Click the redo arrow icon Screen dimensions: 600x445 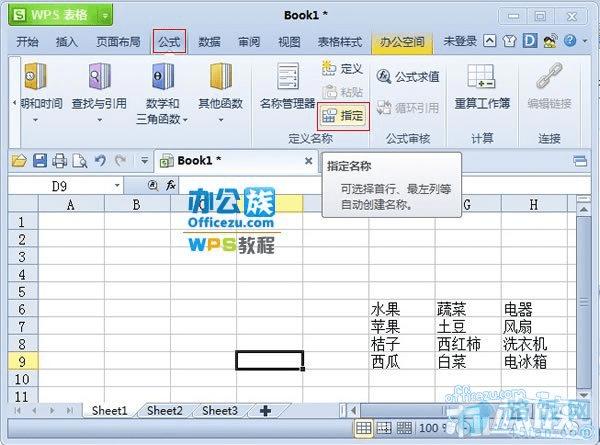(121, 160)
